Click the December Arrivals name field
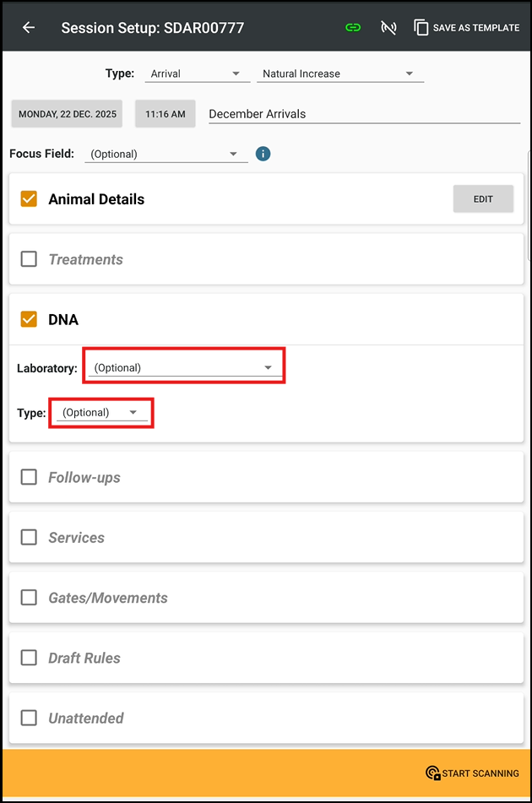 pyautogui.click(x=363, y=114)
